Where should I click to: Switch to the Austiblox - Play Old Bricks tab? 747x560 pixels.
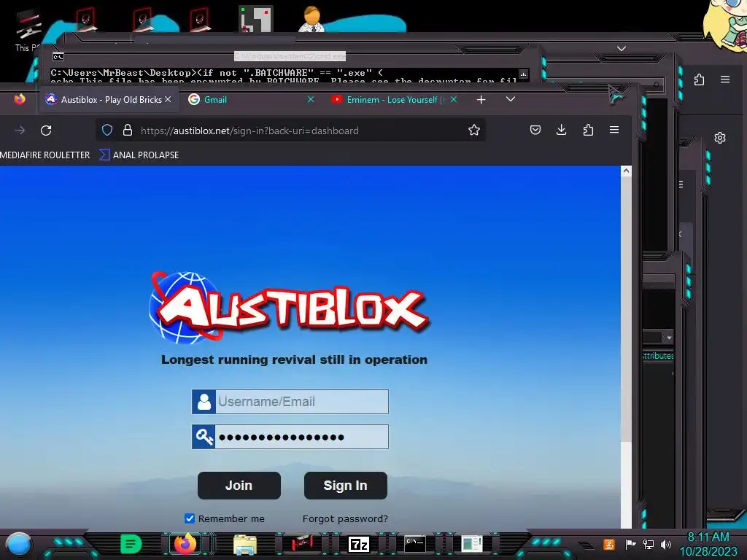(x=108, y=99)
